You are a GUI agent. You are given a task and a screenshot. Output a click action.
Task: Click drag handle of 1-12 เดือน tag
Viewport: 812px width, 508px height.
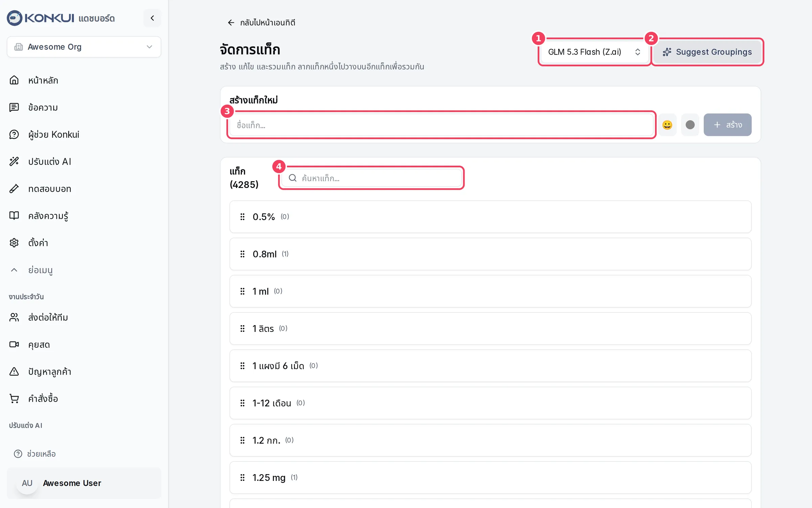(x=242, y=403)
